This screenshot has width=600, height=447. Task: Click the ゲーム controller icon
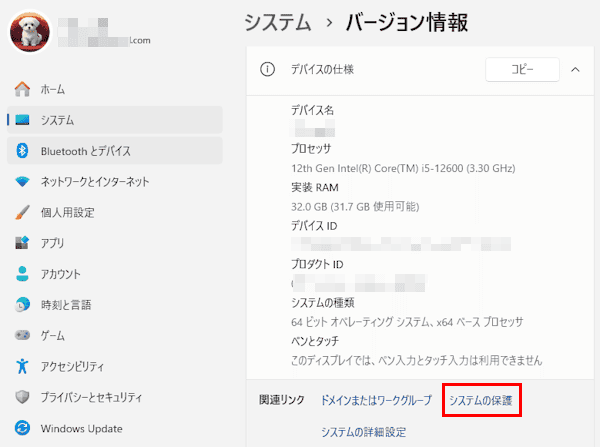tap(22, 335)
